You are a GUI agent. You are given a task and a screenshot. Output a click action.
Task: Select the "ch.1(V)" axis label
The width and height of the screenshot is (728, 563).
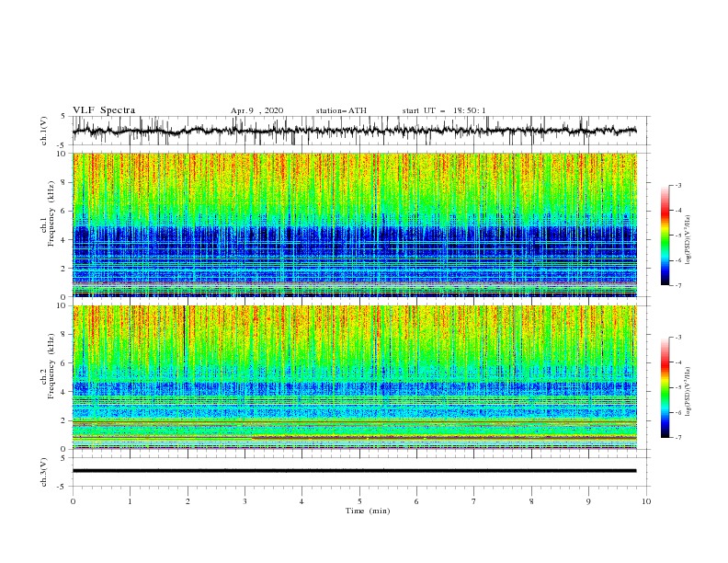pos(44,131)
